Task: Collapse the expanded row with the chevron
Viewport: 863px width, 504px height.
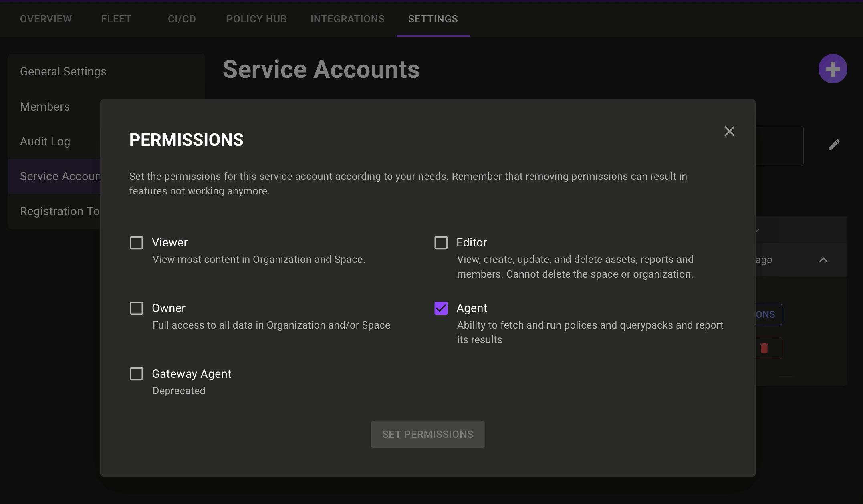Action: pos(823,260)
